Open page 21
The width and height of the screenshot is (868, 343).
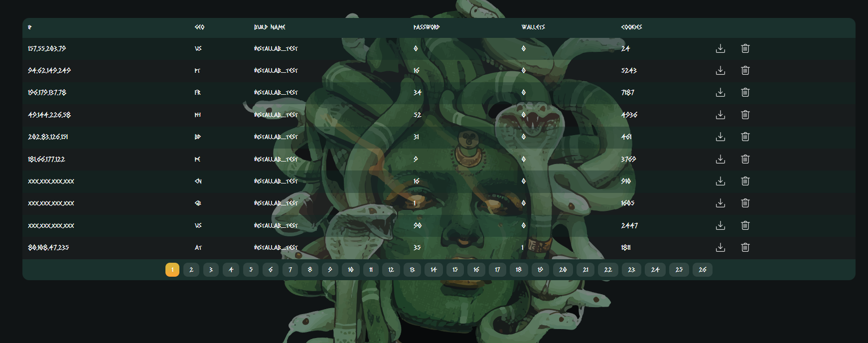[585, 270]
